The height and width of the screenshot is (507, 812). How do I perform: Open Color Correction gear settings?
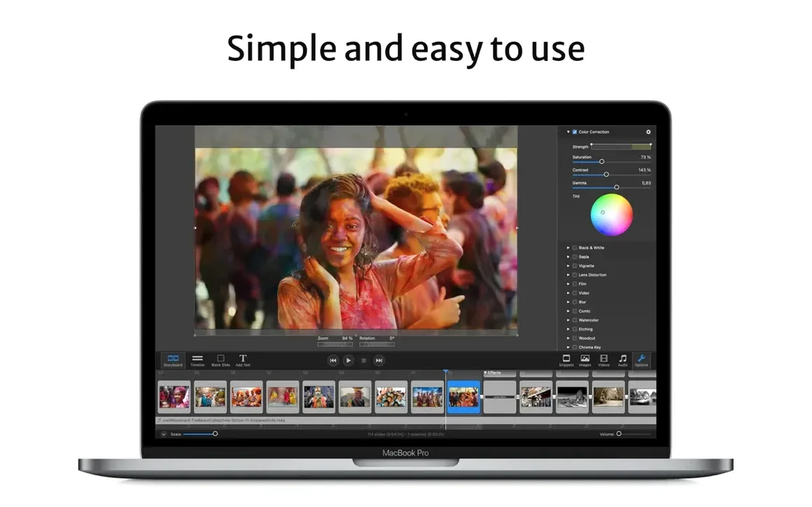point(648,132)
